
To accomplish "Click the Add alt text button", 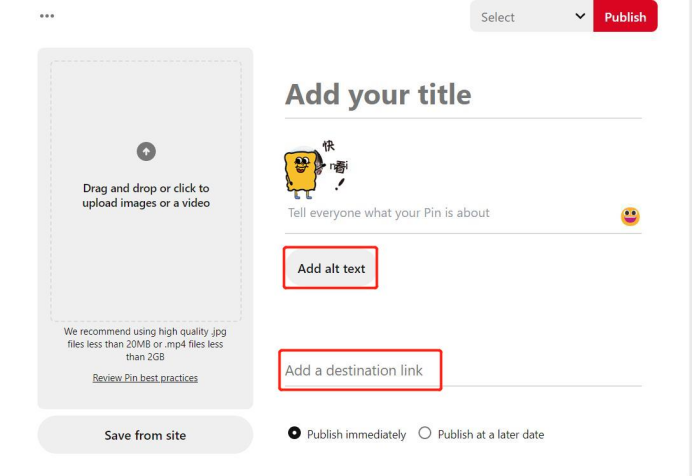I will click(331, 268).
